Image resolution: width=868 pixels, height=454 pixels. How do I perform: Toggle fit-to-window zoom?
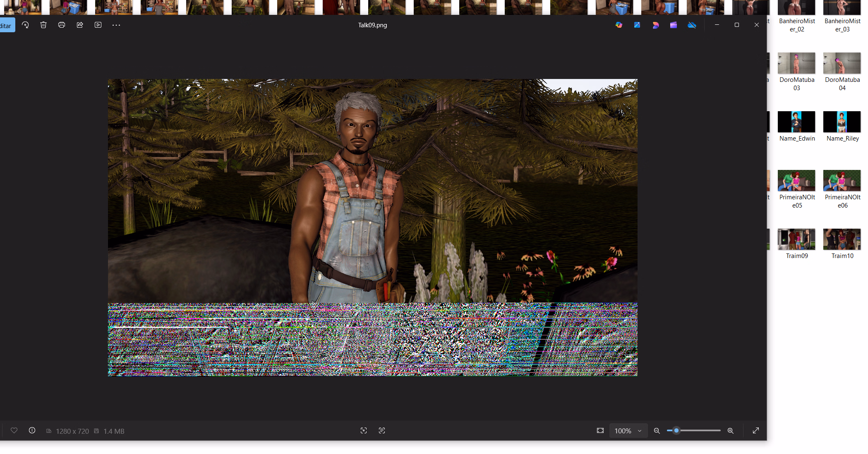coord(600,430)
